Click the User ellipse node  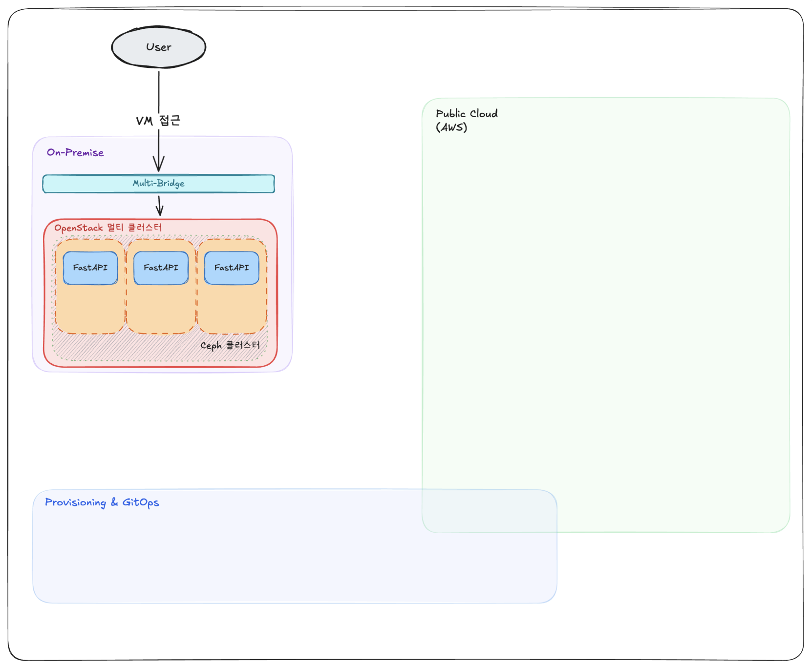point(159,47)
